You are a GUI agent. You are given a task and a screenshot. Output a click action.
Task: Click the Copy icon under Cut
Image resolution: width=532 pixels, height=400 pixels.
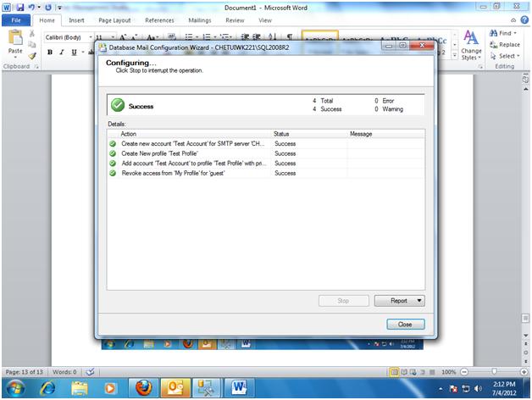click(x=32, y=44)
